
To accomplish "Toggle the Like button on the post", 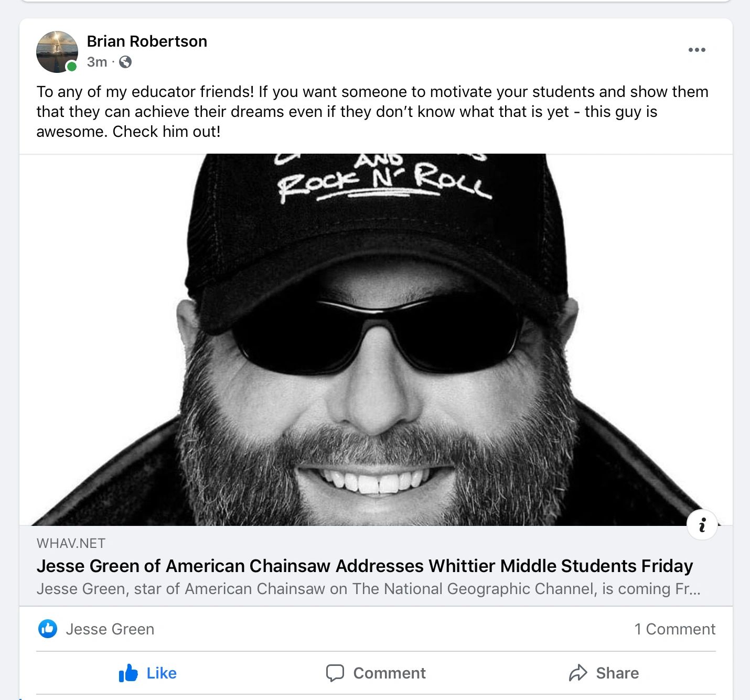I will [147, 673].
